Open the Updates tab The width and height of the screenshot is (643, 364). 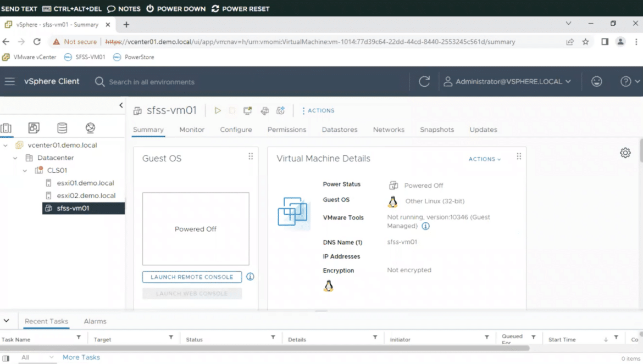click(483, 130)
